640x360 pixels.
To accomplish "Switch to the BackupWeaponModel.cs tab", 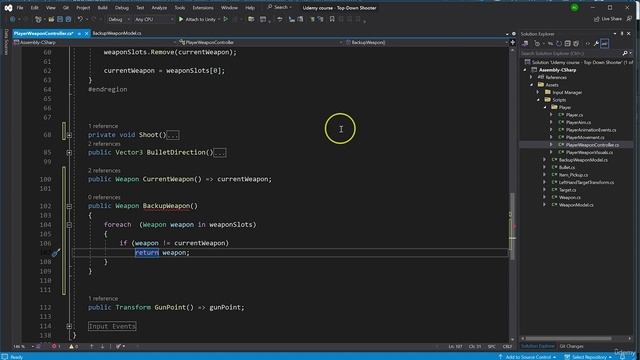I will (117, 33).
